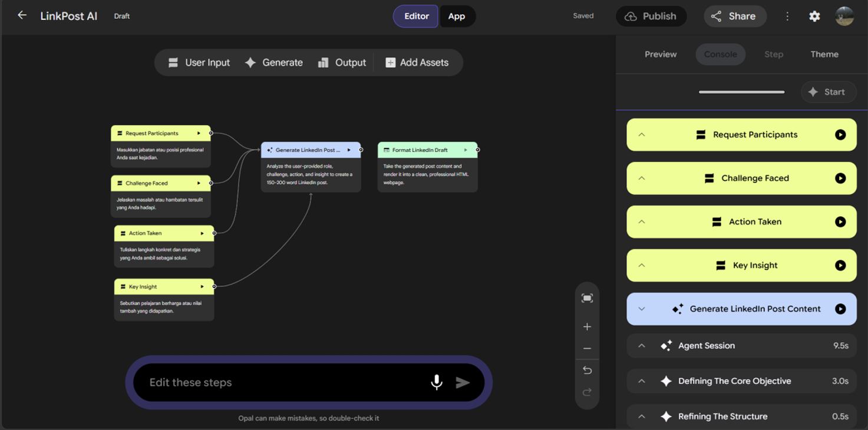Run the Request Participants step in console
868x430 pixels.
pyautogui.click(x=840, y=135)
